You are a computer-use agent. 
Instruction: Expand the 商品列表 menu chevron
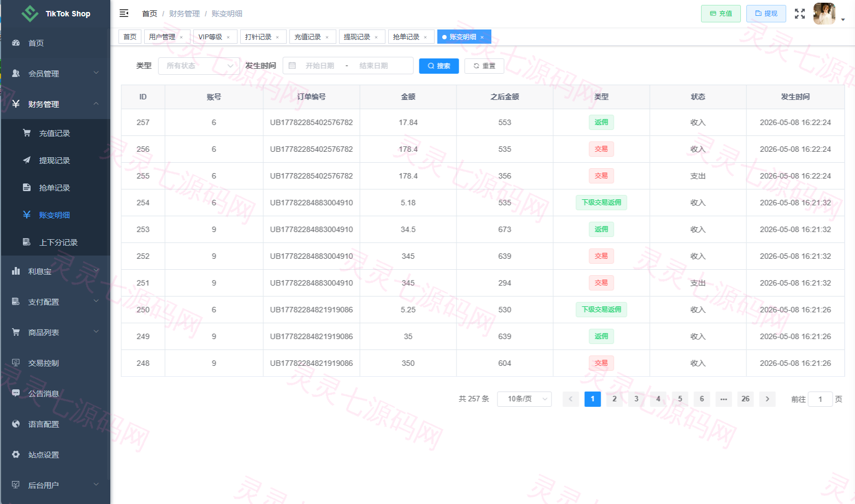(96, 332)
